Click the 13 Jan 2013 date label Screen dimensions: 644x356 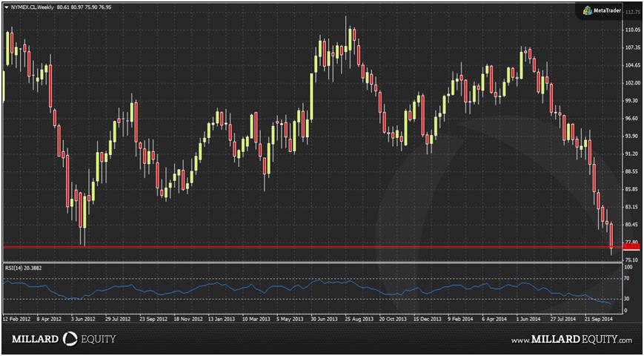pos(222,319)
